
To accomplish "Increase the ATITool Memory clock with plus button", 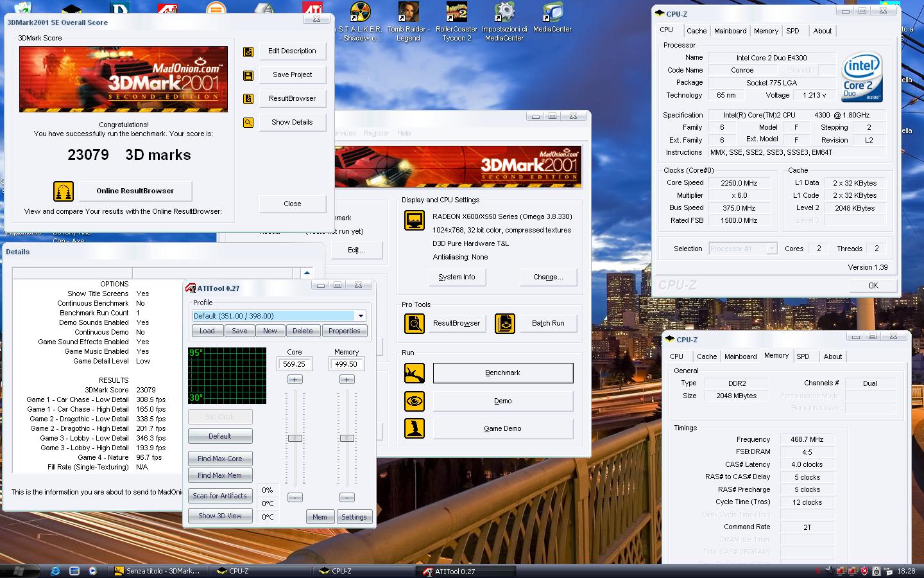I will pos(346,380).
